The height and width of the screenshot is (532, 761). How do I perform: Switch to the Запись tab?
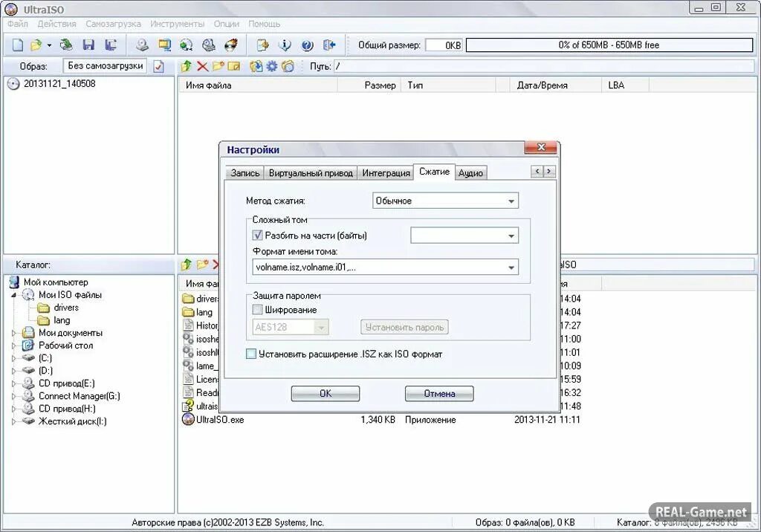click(245, 173)
